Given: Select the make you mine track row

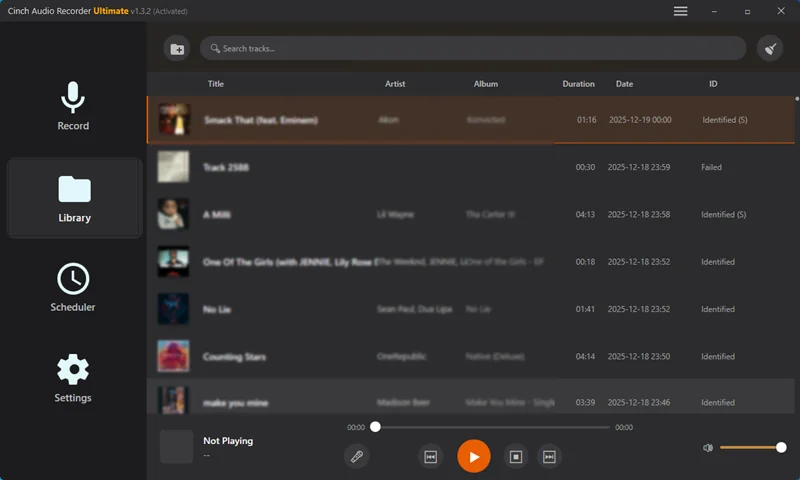Looking at the screenshot, I should [470, 396].
